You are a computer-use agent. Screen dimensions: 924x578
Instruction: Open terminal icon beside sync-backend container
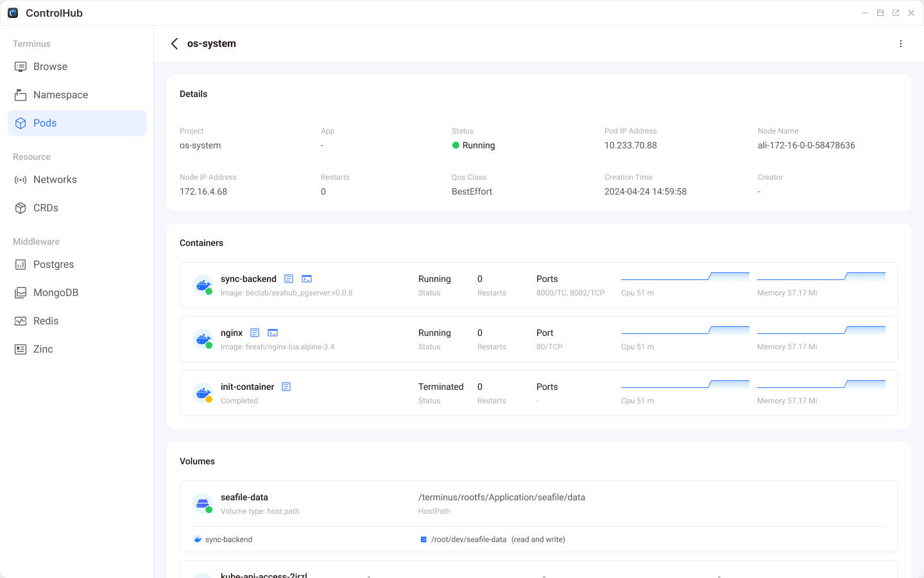pos(307,279)
